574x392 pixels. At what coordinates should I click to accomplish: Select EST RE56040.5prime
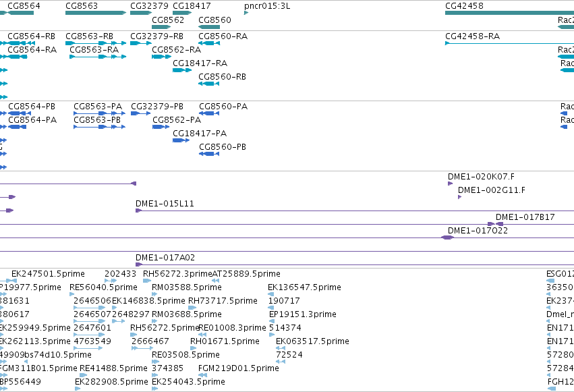72,294
